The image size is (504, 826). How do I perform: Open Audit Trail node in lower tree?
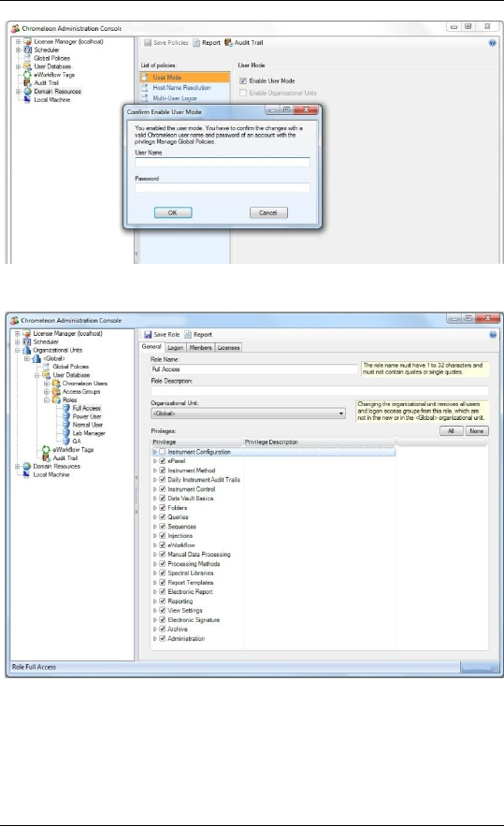coord(65,458)
